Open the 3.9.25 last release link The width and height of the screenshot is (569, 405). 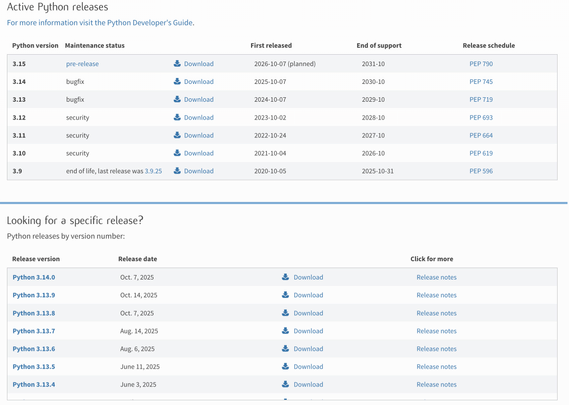tap(153, 171)
